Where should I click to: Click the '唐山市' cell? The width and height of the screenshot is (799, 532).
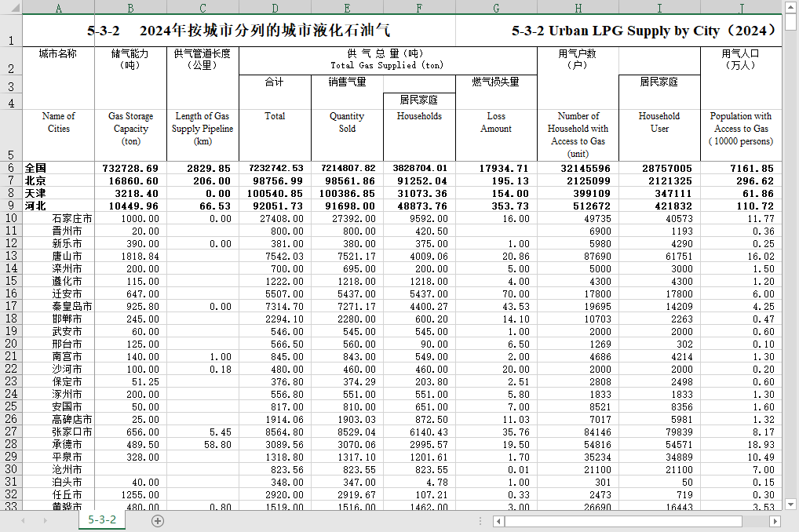tap(67, 257)
